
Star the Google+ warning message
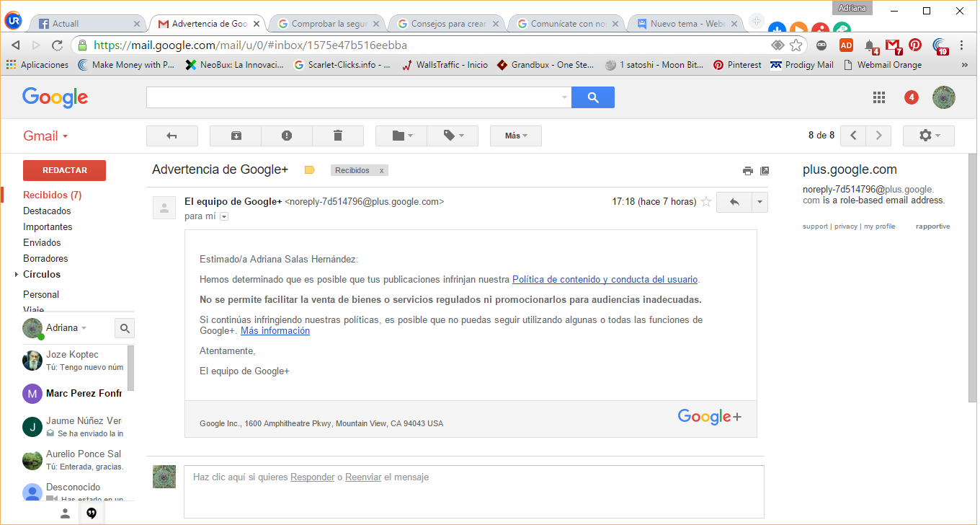(706, 202)
